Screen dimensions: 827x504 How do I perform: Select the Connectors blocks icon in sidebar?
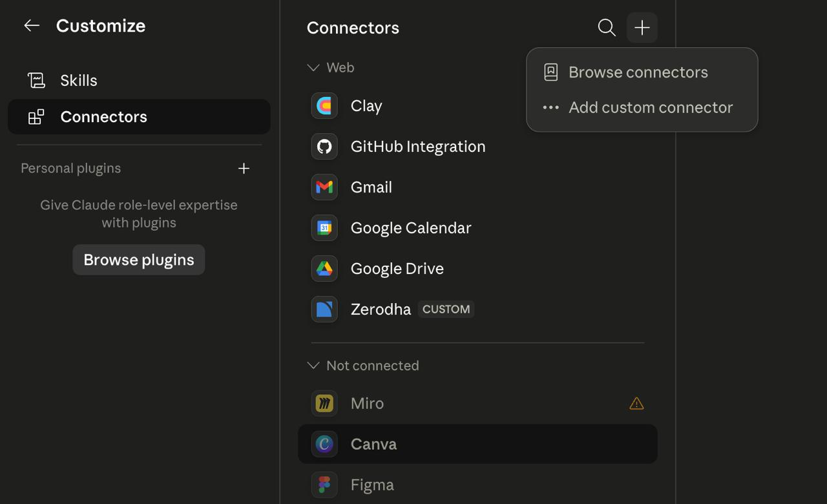36,117
